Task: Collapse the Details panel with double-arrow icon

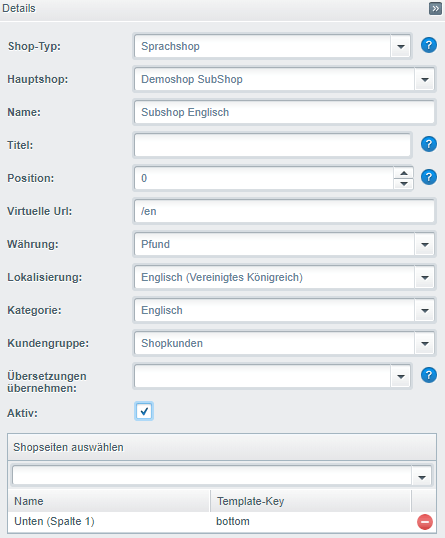Action: pyautogui.click(x=435, y=8)
